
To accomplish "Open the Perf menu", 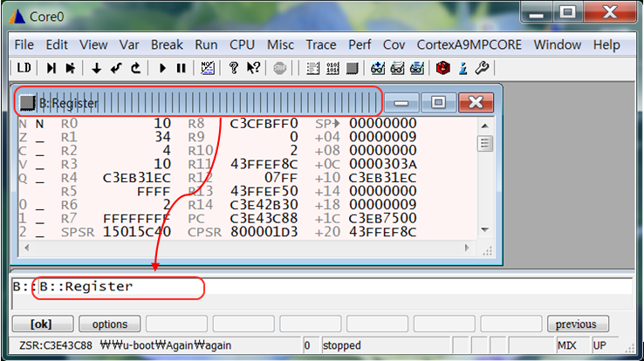I will (360, 44).
